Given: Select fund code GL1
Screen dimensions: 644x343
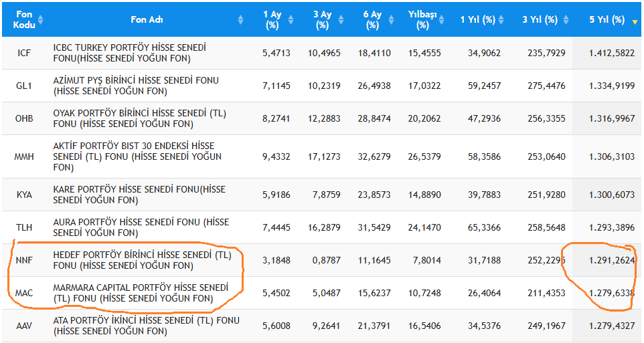Looking at the screenshot, I should pos(24,86).
